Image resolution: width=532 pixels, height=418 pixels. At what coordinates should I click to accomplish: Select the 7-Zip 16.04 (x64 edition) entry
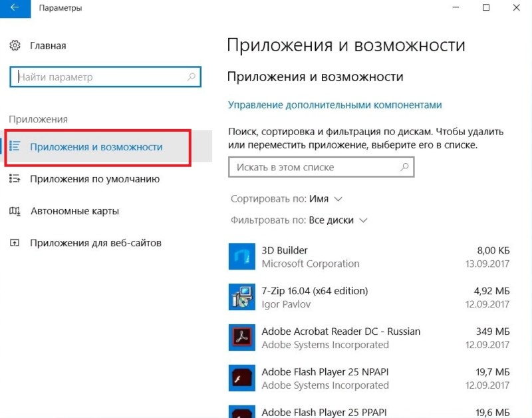(315, 291)
